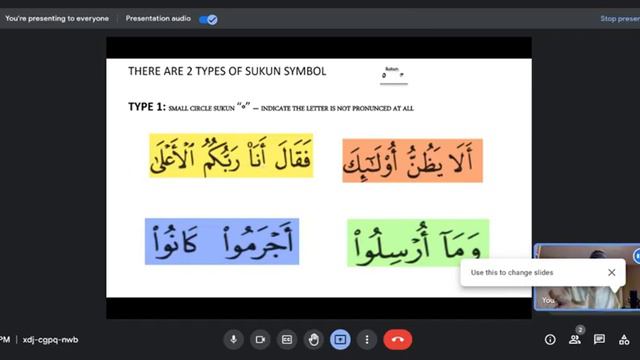Open the activities panel
Viewport: 640px width, 360px height.
(624, 340)
